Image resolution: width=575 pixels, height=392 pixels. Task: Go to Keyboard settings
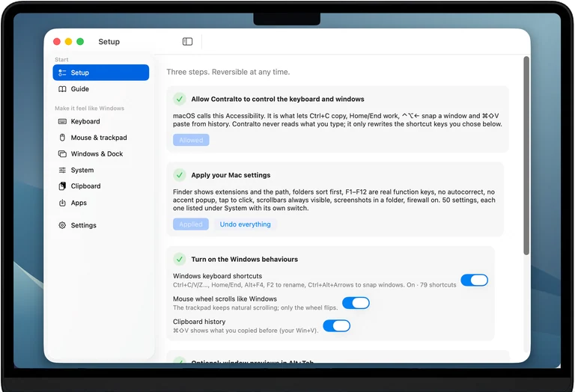click(101, 121)
